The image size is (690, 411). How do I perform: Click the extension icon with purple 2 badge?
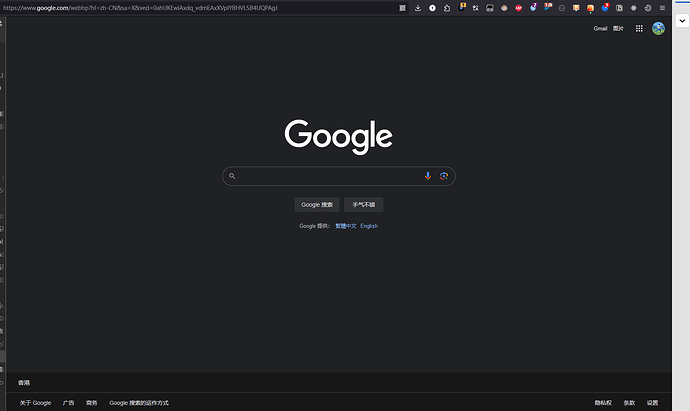tap(533, 7)
